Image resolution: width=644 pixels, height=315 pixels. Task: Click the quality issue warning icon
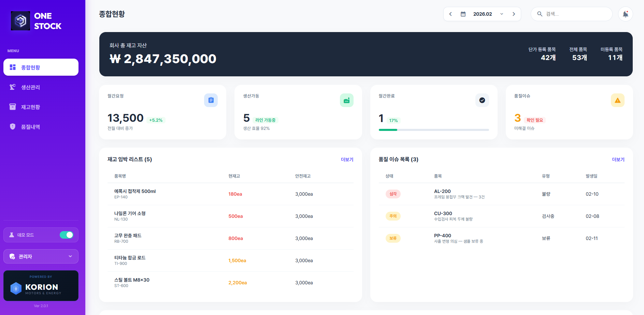tap(617, 100)
